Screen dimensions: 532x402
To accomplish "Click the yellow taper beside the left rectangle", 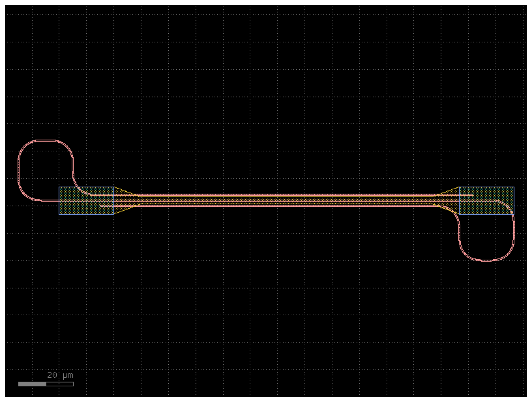I will [127, 200].
